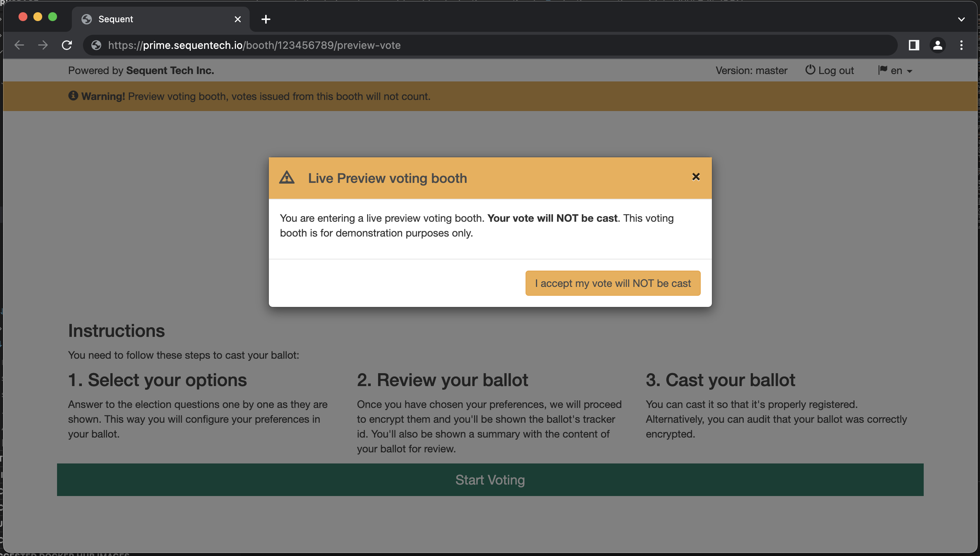The height and width of the screenshot is (556, 980).
Task: Click the Log out button
Action: pyautogui.click(x=830, y=70)
